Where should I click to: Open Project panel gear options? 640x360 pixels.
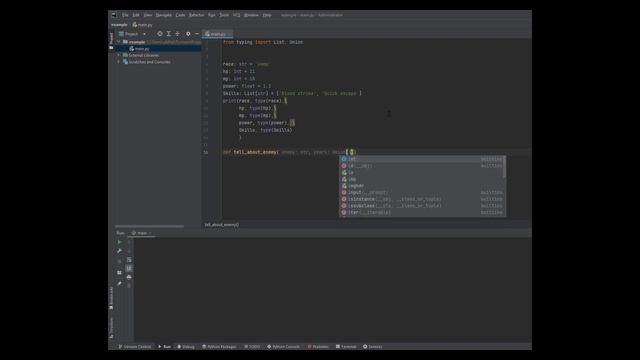[188, 34]
